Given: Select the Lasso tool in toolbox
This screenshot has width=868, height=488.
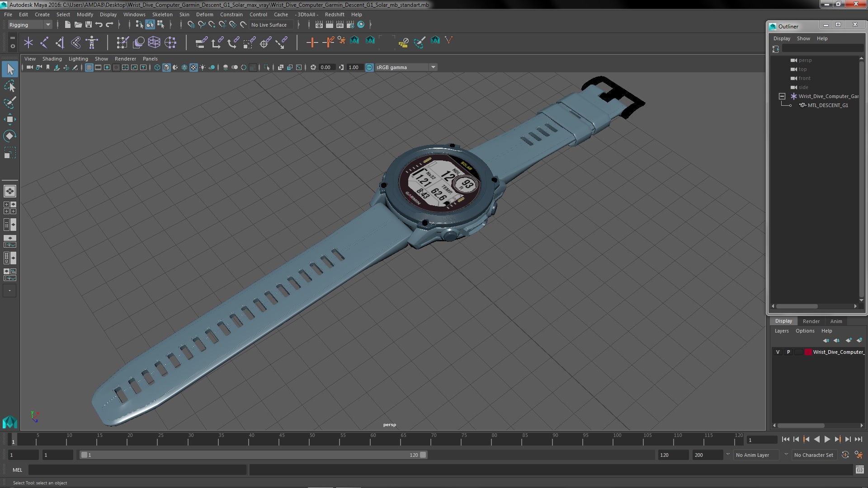Looking at the screenshot, I should point(10,86).
